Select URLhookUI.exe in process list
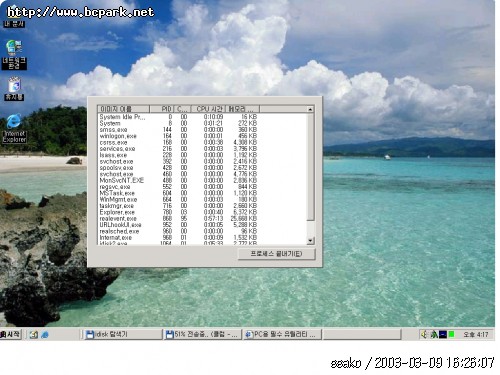Viewport: 500px width, 375px height. click(x=178, y=225)
